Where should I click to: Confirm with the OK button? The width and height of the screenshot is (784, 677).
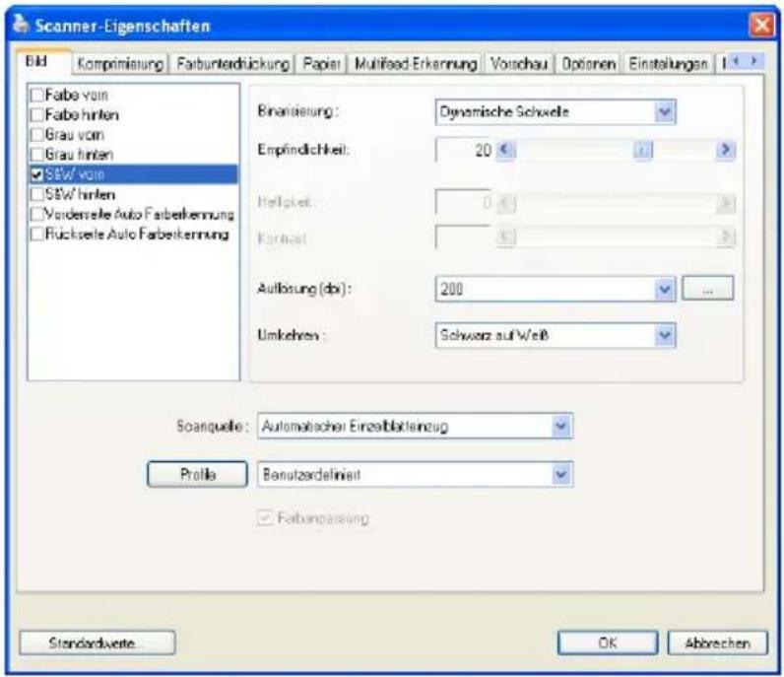(x=608, y=643)
